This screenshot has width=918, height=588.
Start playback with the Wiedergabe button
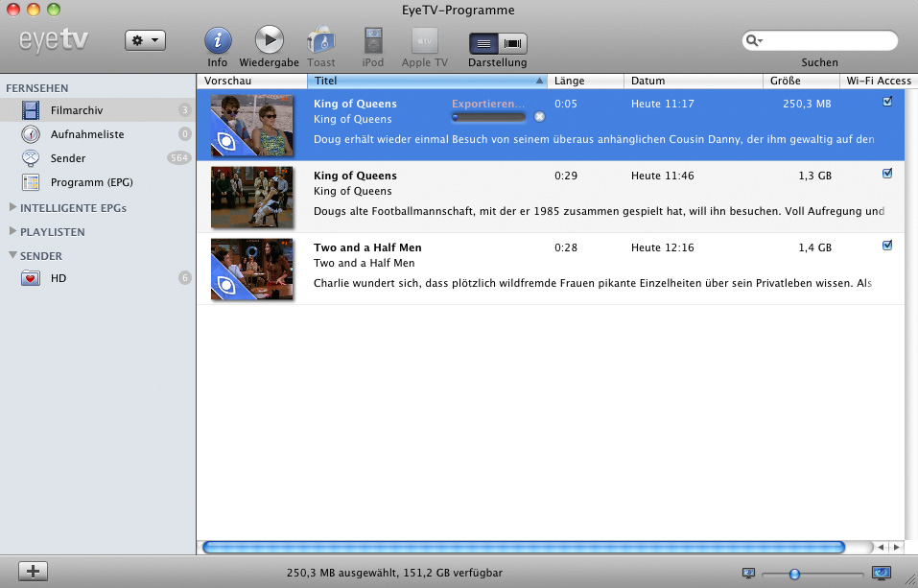coord(269,40)
